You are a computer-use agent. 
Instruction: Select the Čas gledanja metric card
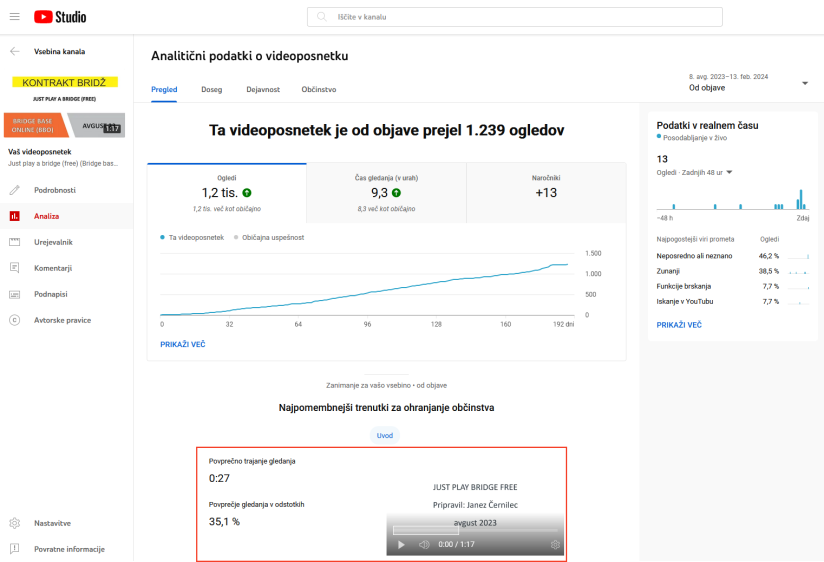click(385, 193)
